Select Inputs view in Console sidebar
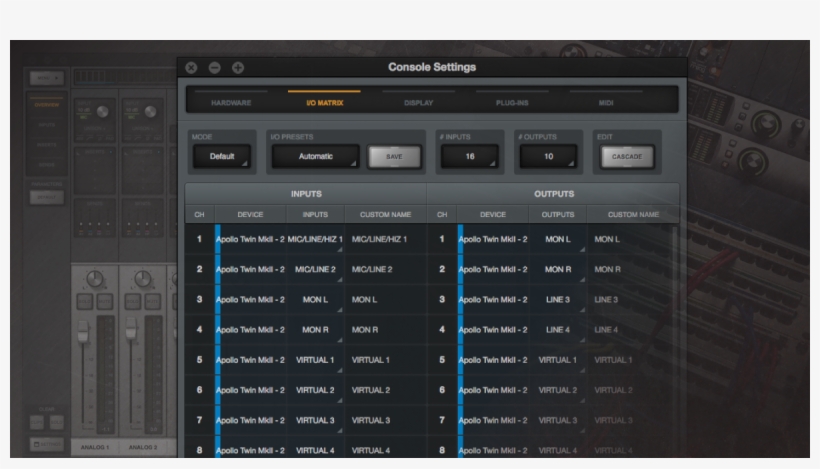Viewport: 820px width, 469px height. click(47, 125)
